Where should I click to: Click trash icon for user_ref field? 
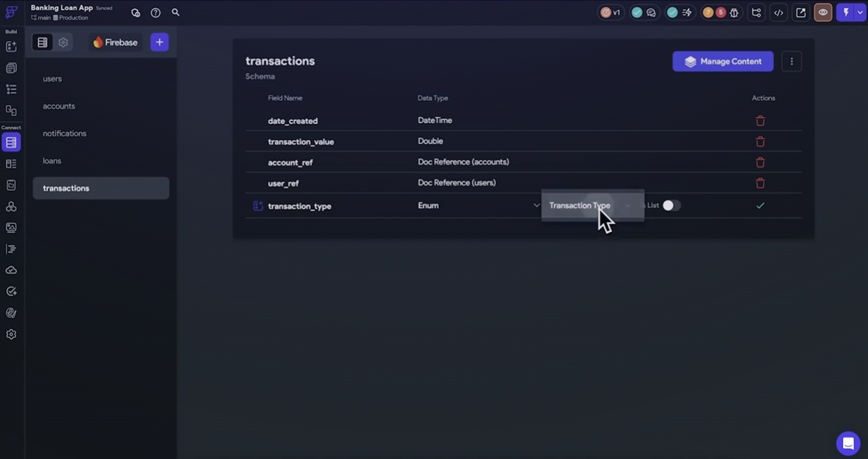(x=760, y=183)
